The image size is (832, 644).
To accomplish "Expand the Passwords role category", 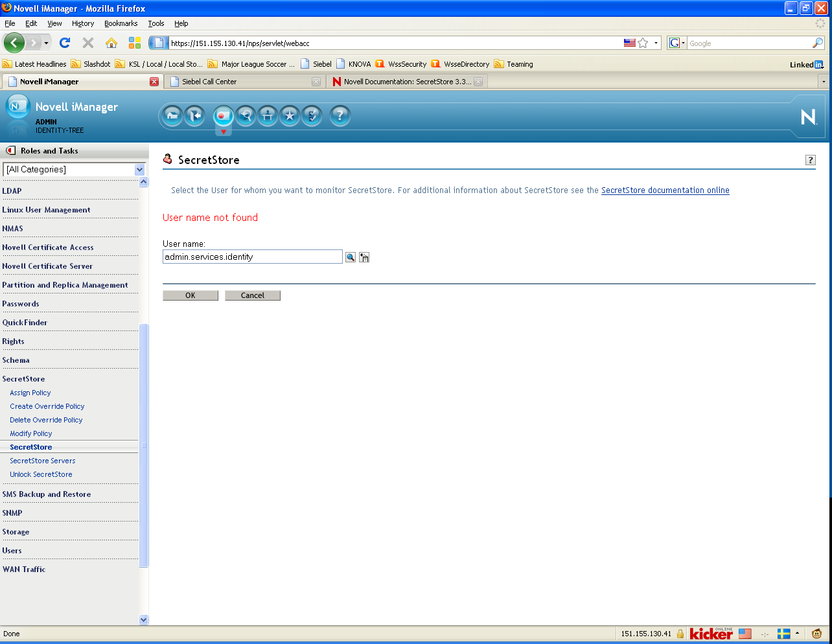I will 21,304.
